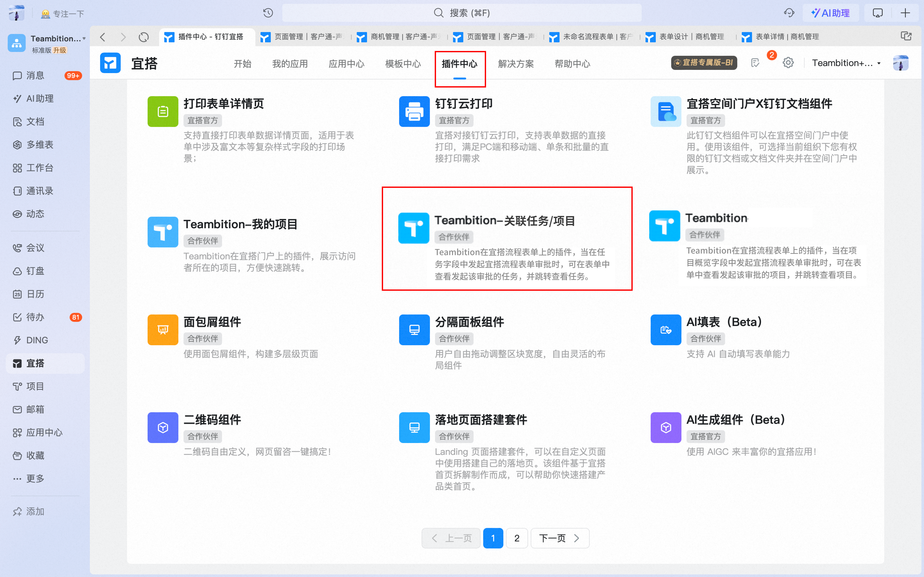The height and width of the screenshot is (577, 924).
Task: Go to page 2 of plugins
Action: pyautogui.click(x=517, y=538)
